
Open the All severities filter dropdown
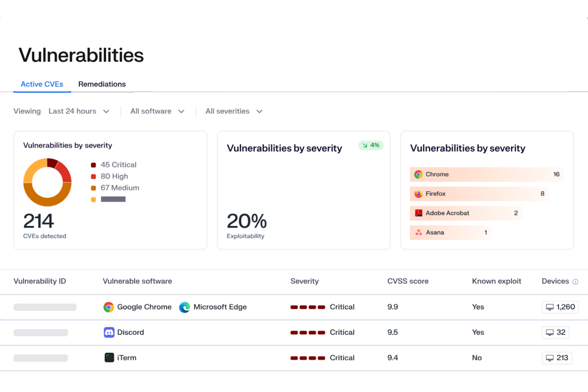tap(234, 111)
